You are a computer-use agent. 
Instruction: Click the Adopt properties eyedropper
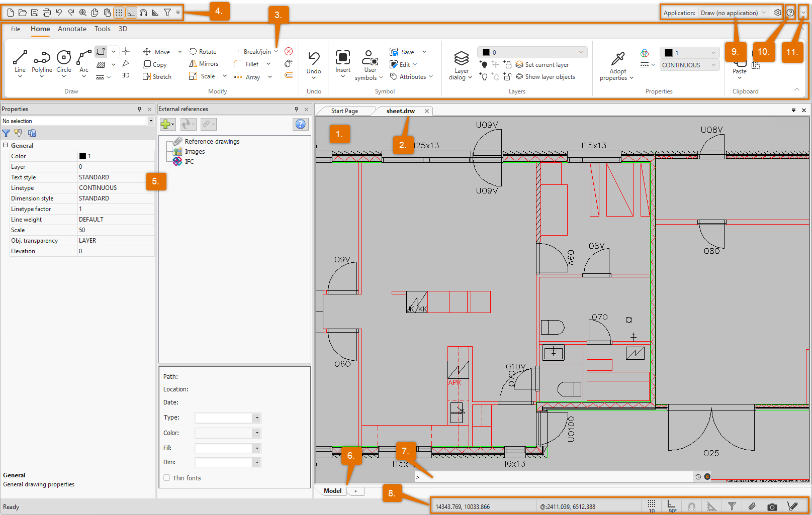pos(617,59)
